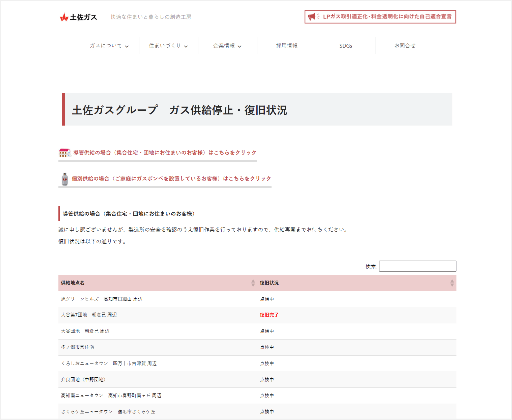Click the 点検中 status for 介良団地
The height and width of the screenshot is (420, 512).
pyautogui.click(x=267, y=380)
